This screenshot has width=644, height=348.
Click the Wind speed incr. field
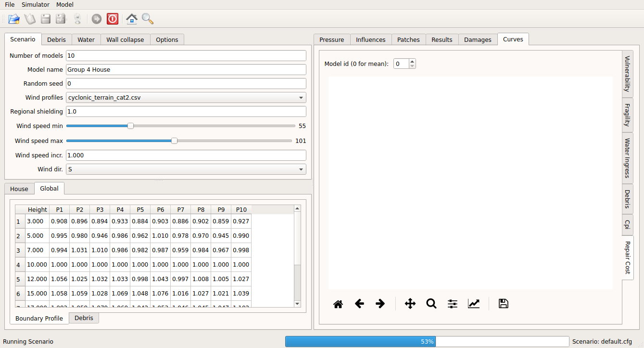[186, 155]
